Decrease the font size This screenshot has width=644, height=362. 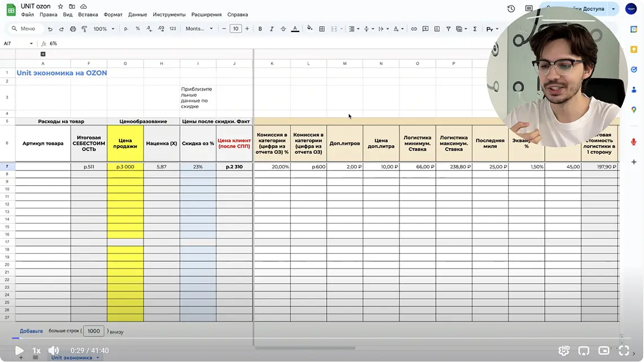coord(224,29)
